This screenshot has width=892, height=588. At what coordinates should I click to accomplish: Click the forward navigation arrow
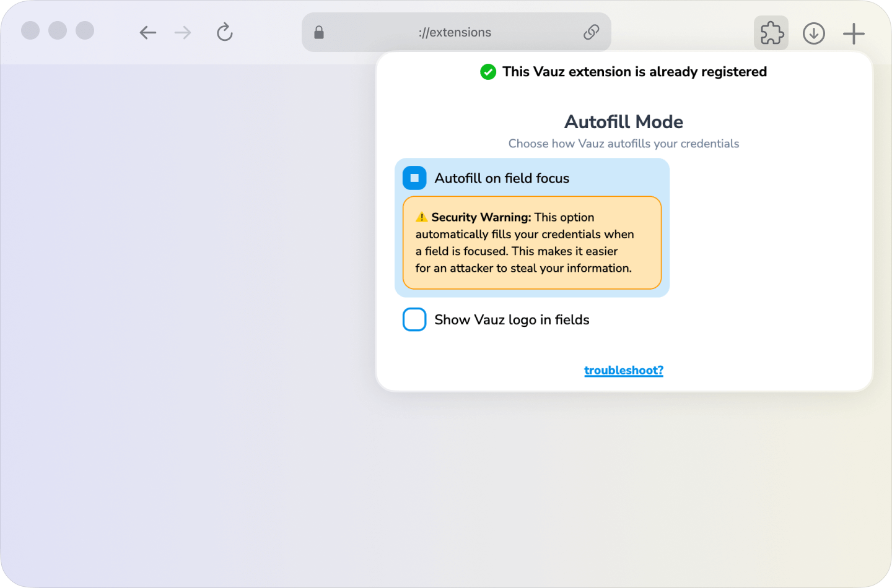tap(183, 32)
